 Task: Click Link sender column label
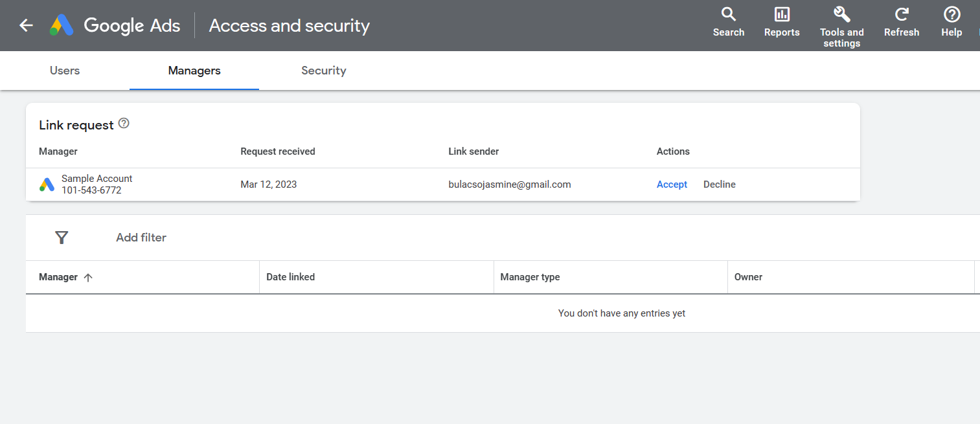tap(473, 151)
